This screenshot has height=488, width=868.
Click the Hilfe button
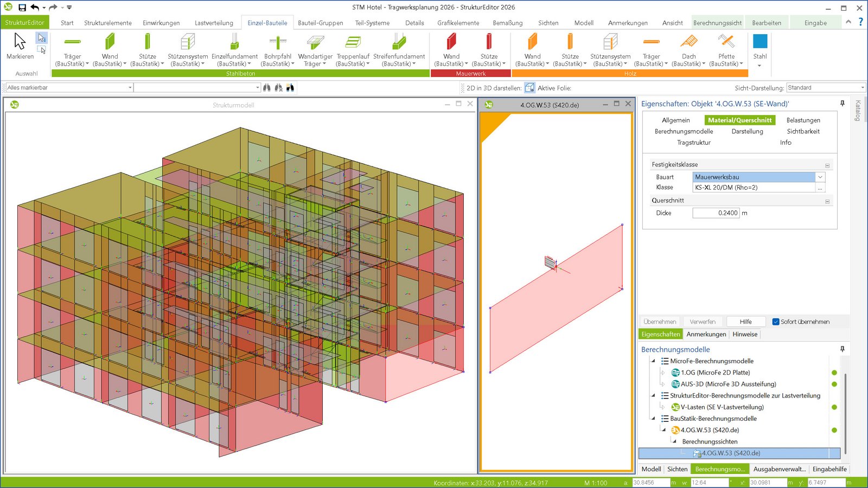click(x=745, y=322)
